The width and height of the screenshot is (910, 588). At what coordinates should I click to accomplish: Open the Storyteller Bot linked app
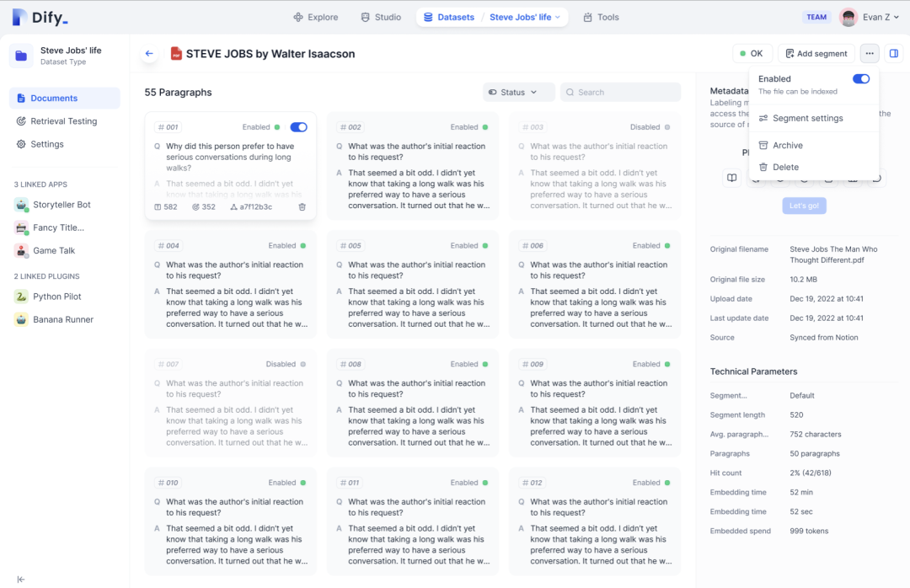(x=61, y=205)
